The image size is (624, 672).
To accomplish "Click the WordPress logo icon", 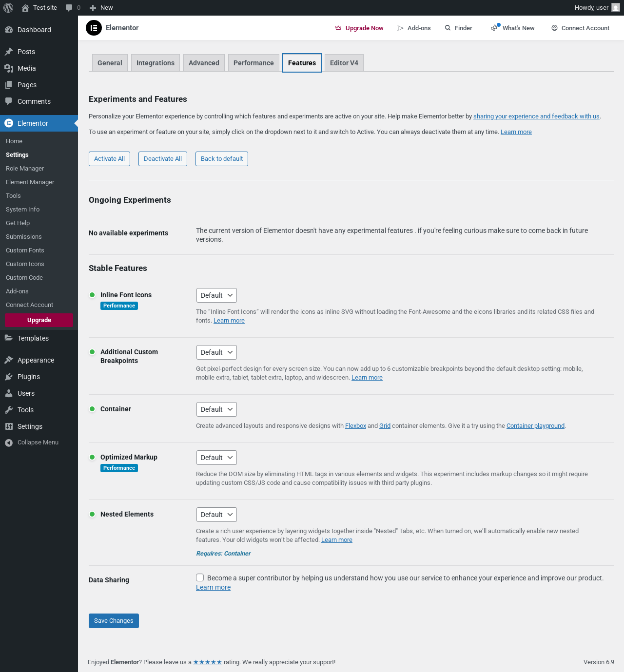I will pyautogui.click(x=8, y=8).
